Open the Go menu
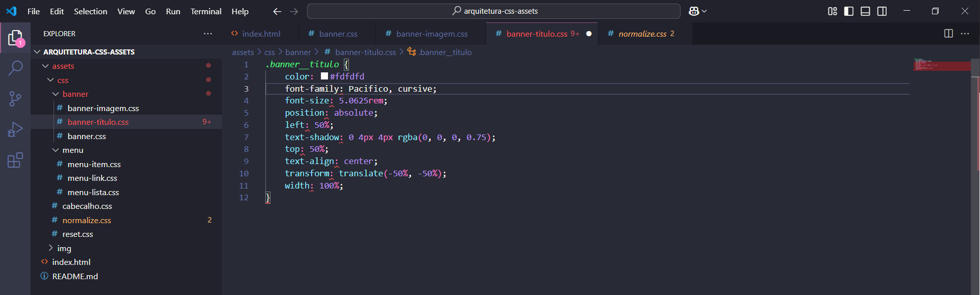Image resolution: width=980 pixels, height=295 pixels. [150, 11]
